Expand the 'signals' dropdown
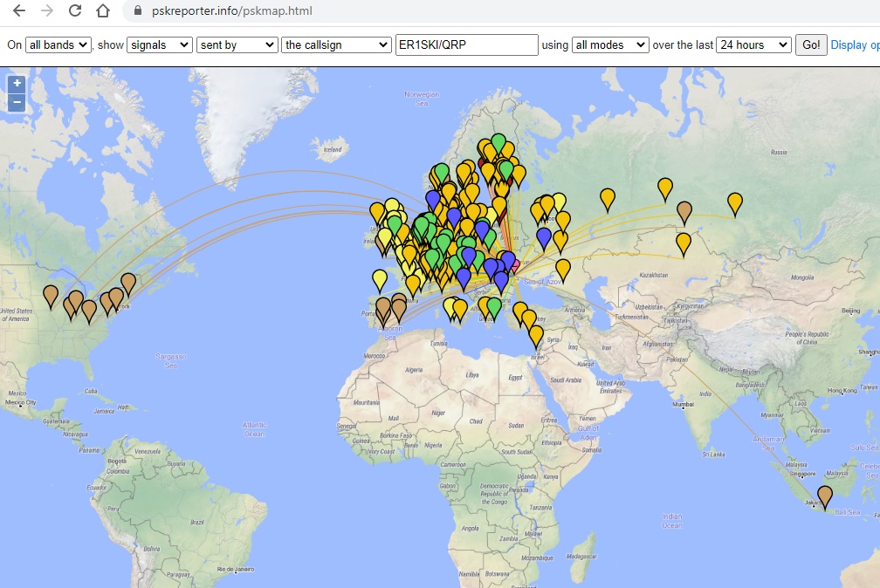This screenshot has height=588, width=880. click(159, 44)
